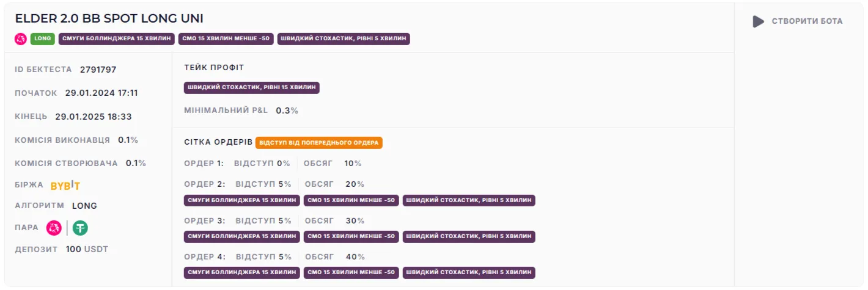The image size is (868, 290).
Task: Click the Депозит 100 USDT value
Action: (x=87, y=249)
